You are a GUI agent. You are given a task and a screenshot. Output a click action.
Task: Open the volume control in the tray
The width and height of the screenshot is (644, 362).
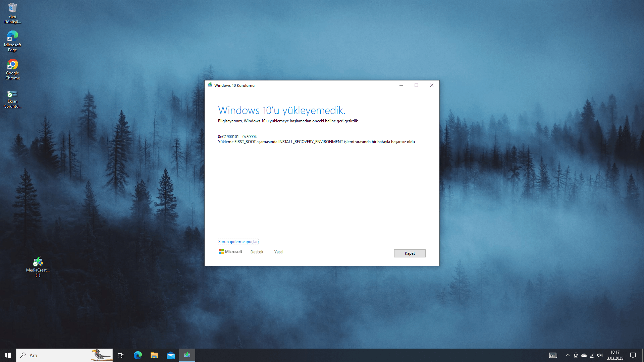tap(600, 355)
